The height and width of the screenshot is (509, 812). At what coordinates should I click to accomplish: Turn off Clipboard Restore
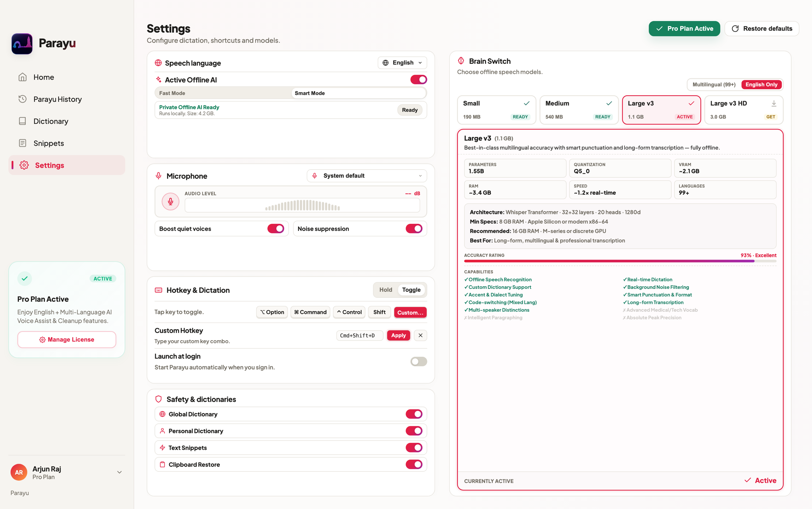point(414,465)
